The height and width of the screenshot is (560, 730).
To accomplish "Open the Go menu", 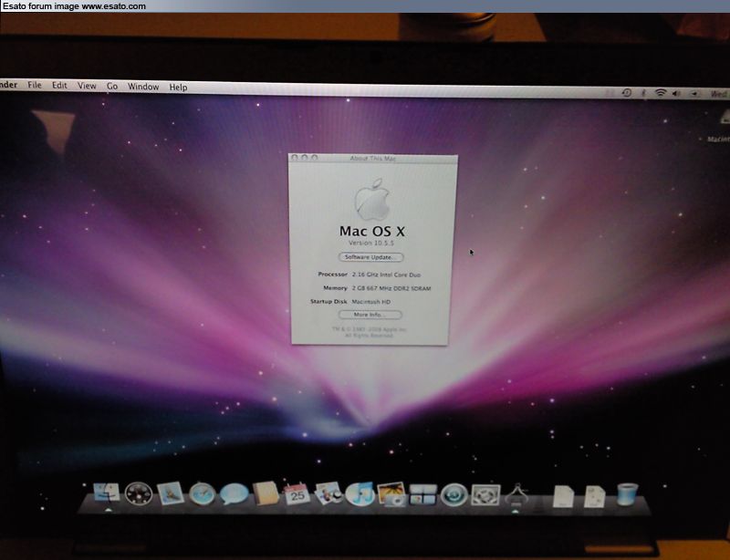I will tap(112, 86).
